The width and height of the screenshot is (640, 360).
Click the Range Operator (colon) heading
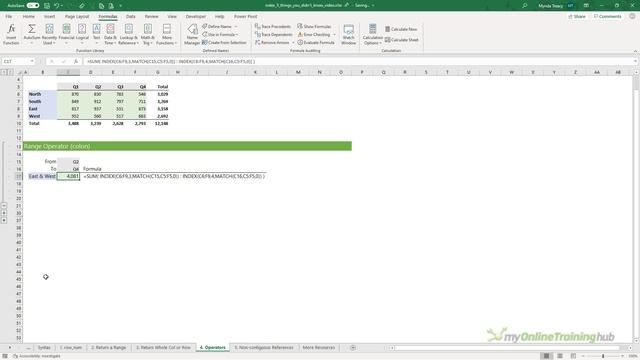point(57,146)
